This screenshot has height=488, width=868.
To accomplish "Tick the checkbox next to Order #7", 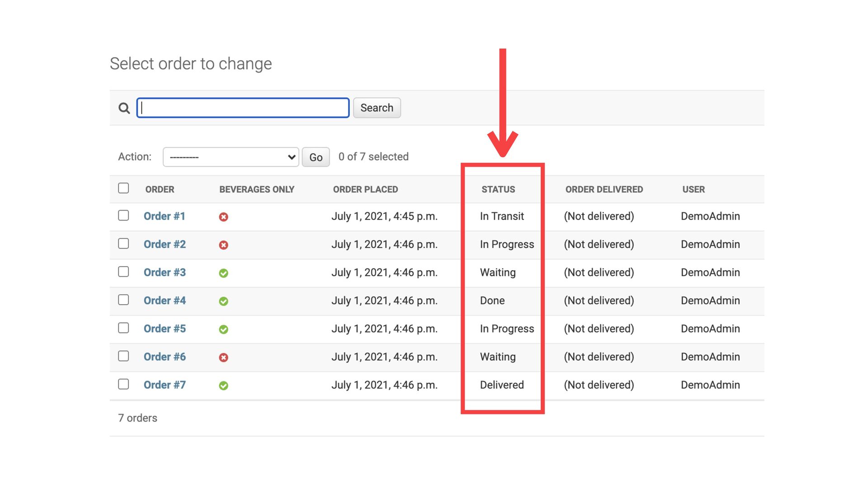I will pos(123,384).
